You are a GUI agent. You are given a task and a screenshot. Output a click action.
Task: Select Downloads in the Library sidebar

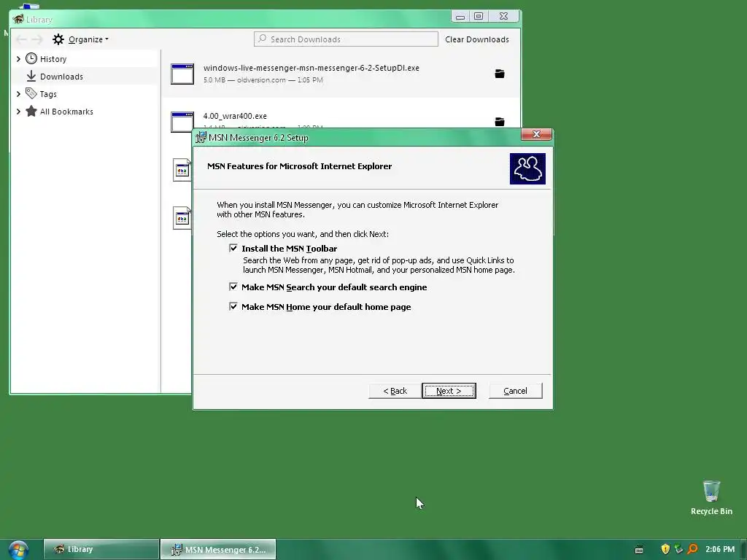pyautogui.click(x=61, y=77)
